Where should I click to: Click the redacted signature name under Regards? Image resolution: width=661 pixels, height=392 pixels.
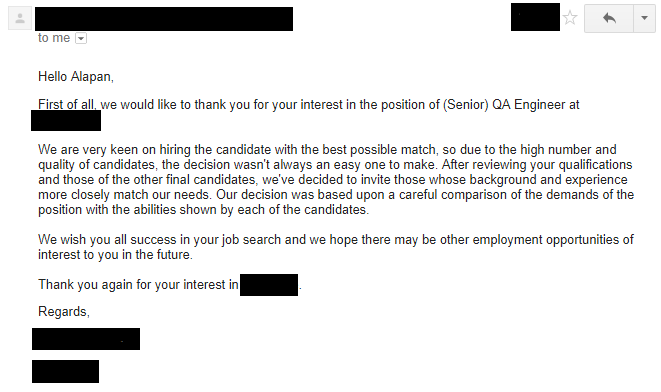86,339
